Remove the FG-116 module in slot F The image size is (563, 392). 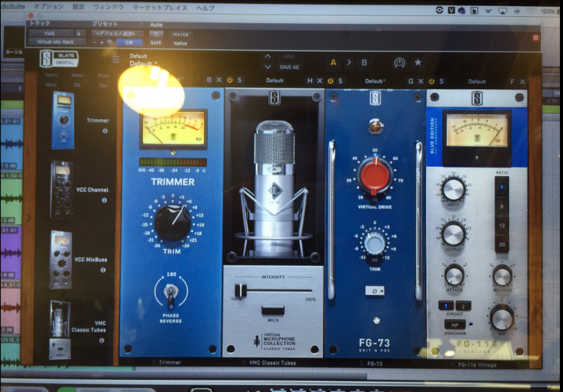tap(522, 81)
